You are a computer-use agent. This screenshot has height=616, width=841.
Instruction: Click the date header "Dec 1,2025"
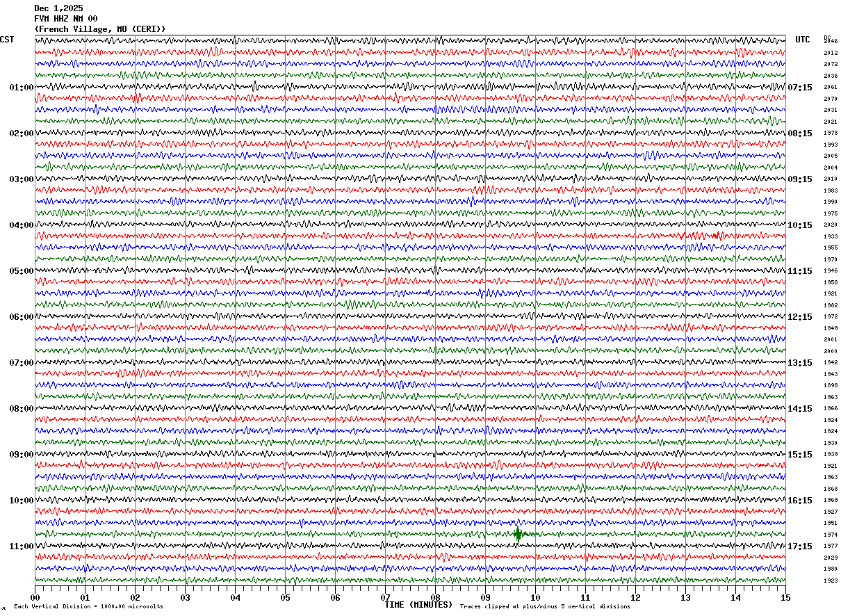point(58,8)
